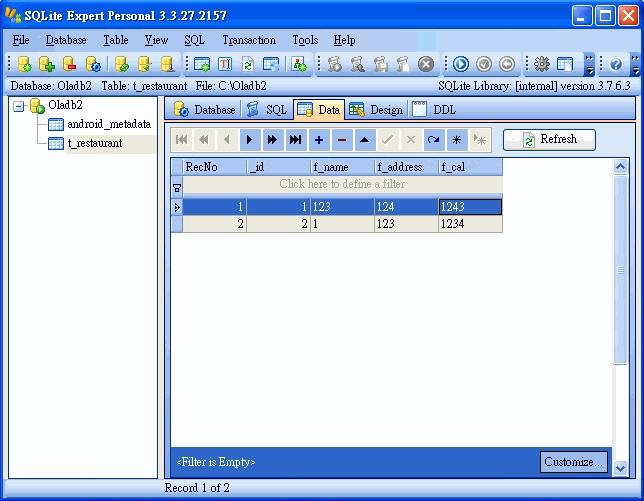Open the Database menu
Viewport: 644px width, 501px height.
click(66, 40)
